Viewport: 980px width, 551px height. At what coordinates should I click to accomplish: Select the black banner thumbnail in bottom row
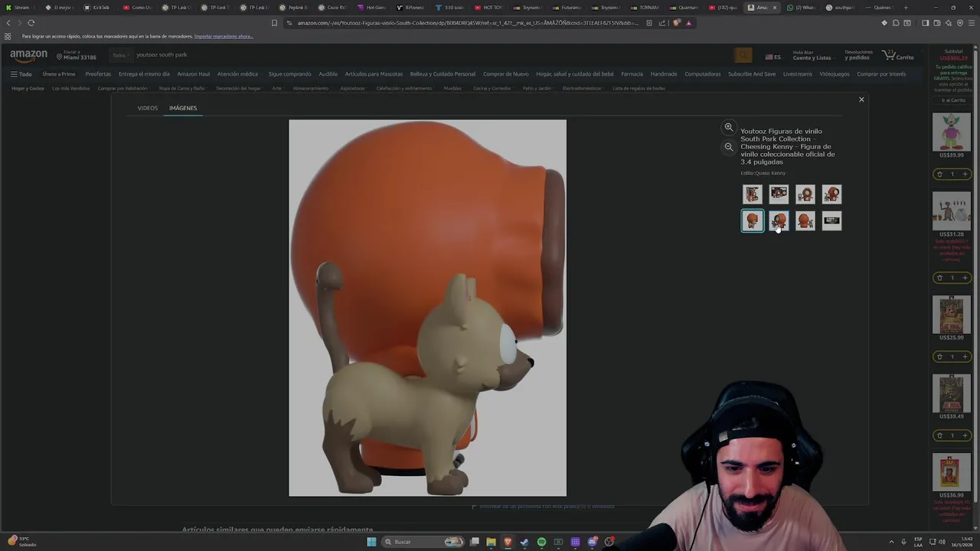831,221
